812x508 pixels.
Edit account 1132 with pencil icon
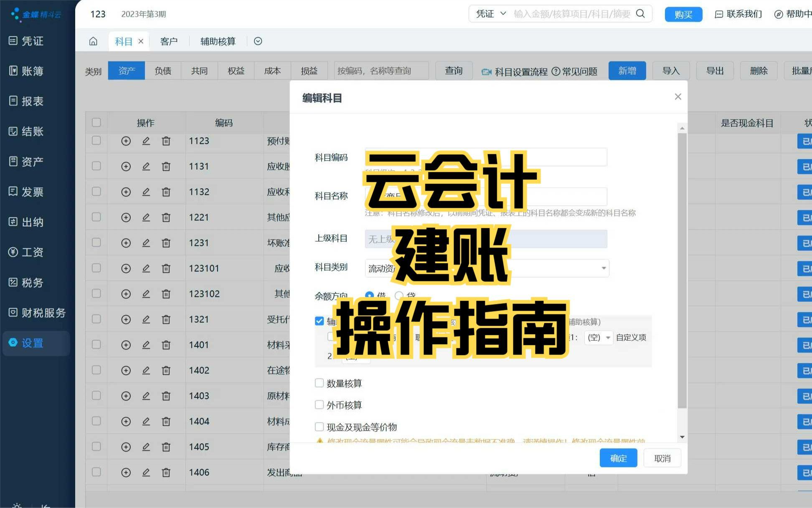click(146, 192)
